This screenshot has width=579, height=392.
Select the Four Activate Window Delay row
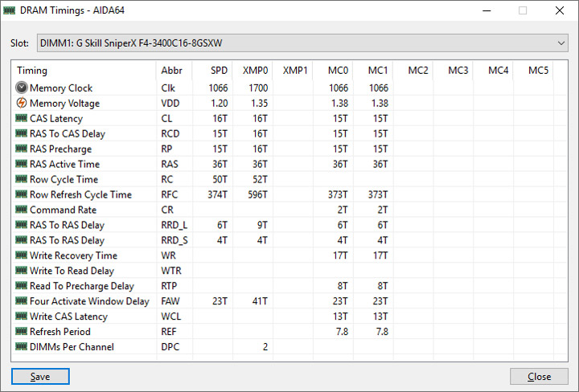tap(88, 301)
